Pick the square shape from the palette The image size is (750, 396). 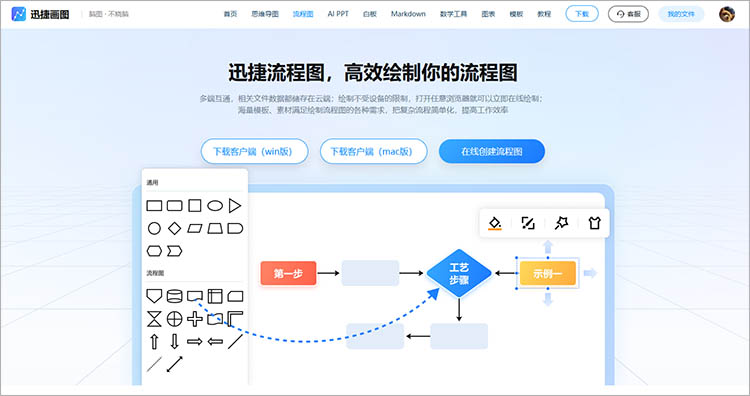pos(195,206)
